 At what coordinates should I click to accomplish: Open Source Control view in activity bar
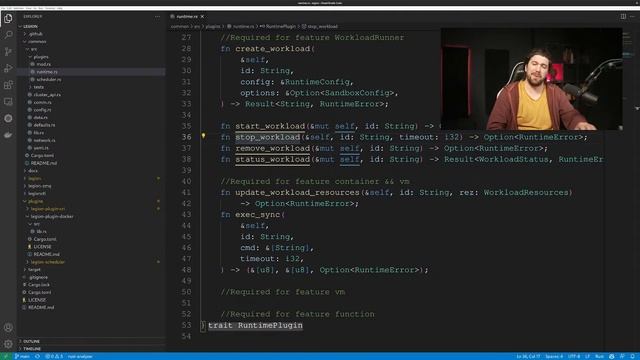[8, 51]
